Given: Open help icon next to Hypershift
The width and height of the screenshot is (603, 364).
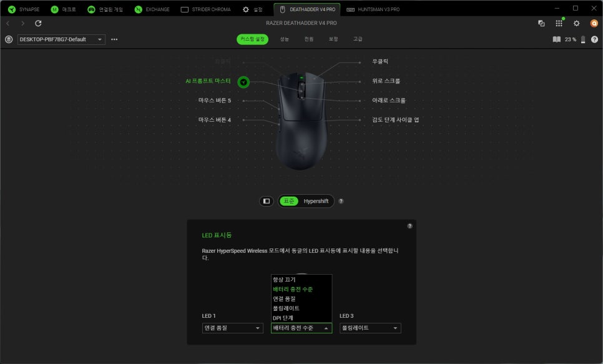Looking at the screenshot, I should [x=341, y=201].
